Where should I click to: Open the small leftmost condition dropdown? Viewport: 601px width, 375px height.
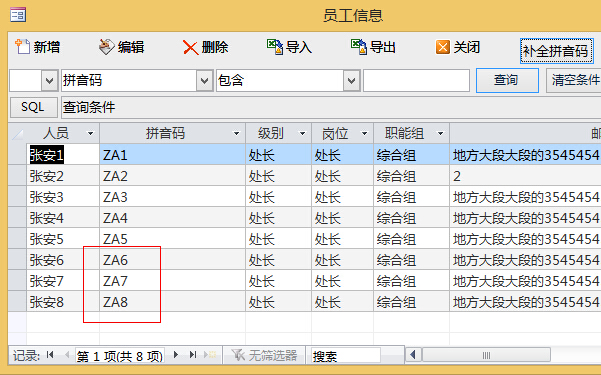tap(49, 81)
